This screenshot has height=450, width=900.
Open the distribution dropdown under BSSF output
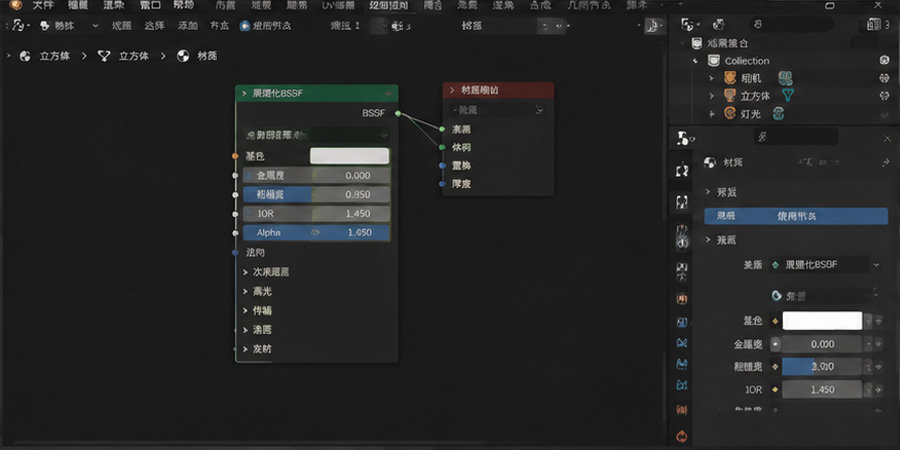click(x=316, y=135)
